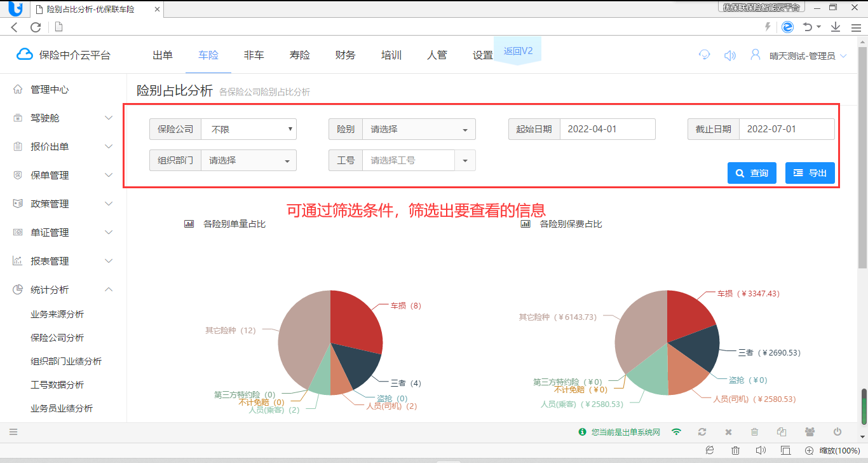The image size is (868, 463).
Task: Open the 寿险 top menu
Action: click(300, 55)
